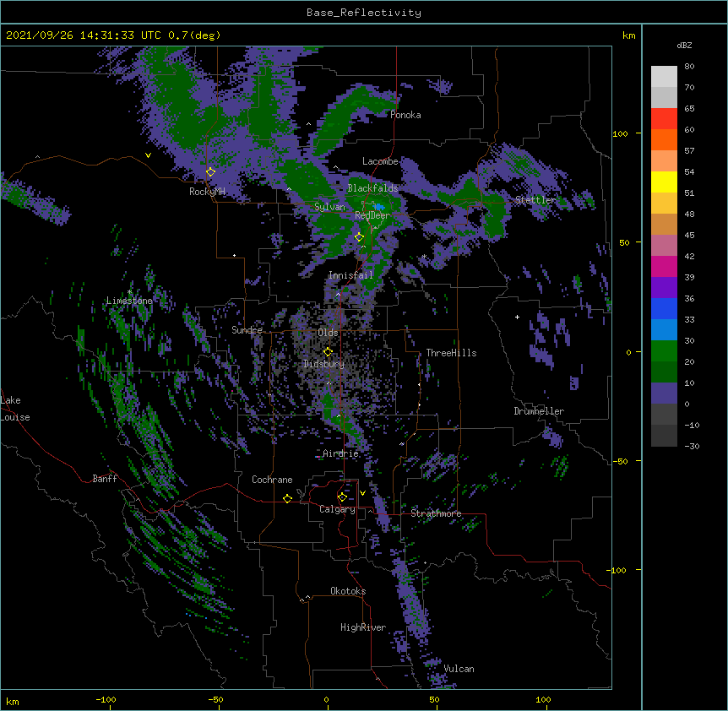
Task: Pick the light gray swatch below 80
Action: [x=664, y=77]
